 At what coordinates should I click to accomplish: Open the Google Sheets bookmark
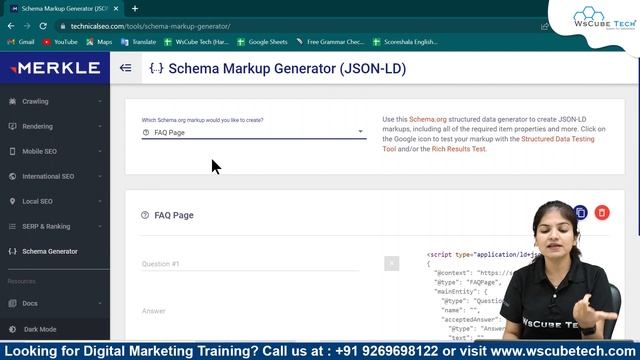[262, 42]
